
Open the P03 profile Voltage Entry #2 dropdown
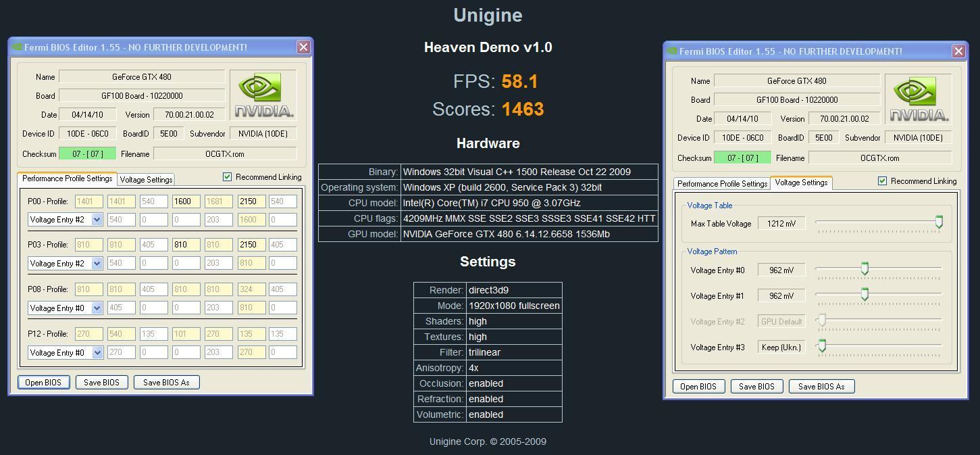(97, 264)
